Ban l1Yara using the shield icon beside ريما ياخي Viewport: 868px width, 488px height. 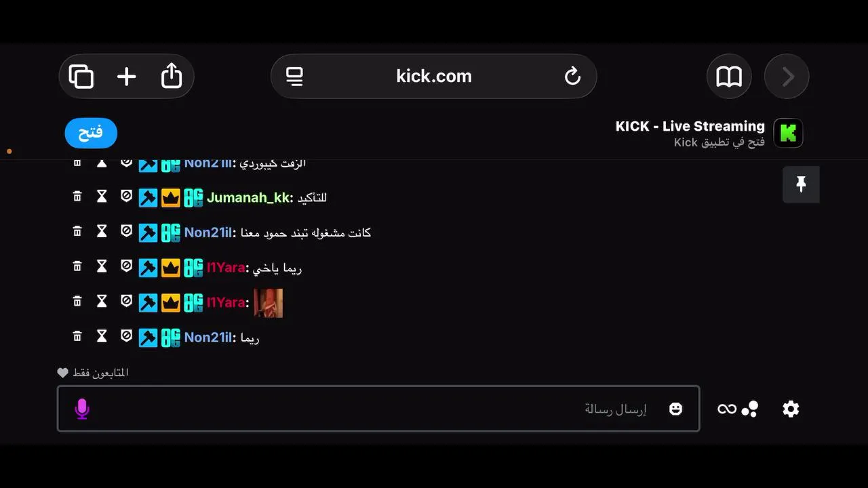click(x=126, y=266)
